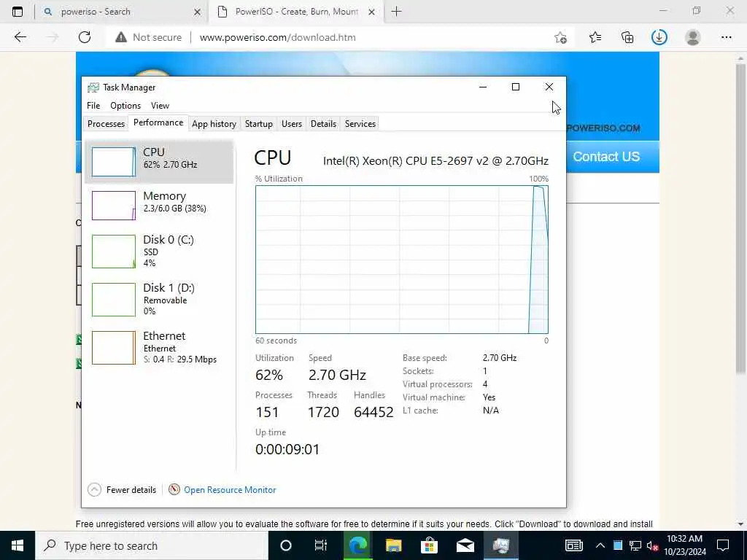The image size is (747, 560).
Task: Select the Ethernet performance item
Action: point(159,348)
